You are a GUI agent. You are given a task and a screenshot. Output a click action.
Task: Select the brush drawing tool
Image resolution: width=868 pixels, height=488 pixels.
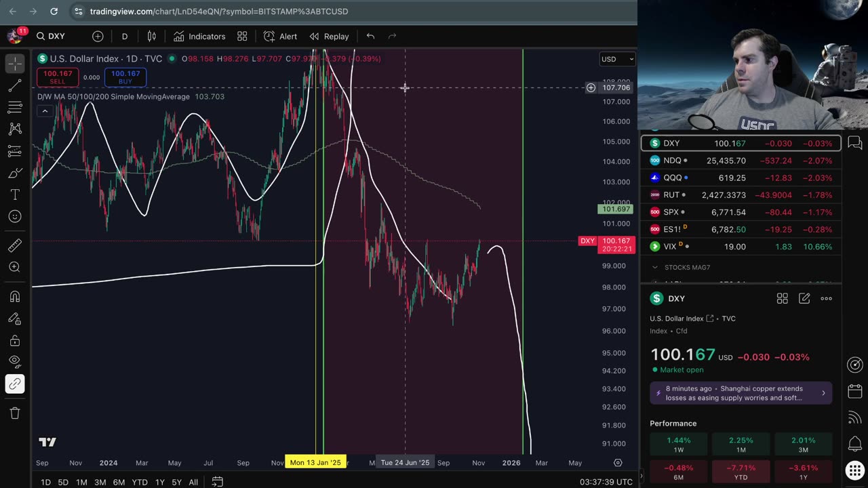15,173
